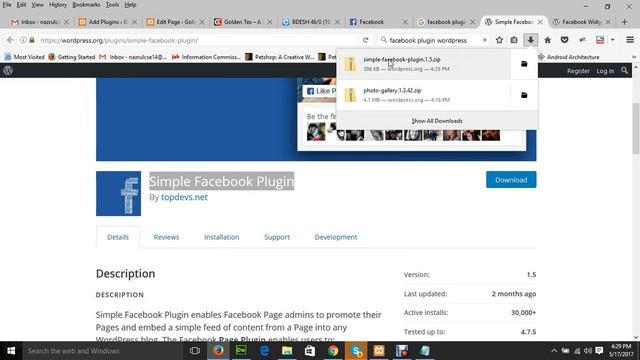Open the Bookmarks menu
The height and width of the screenshot is (360, 640).
[x=86, y=5]
